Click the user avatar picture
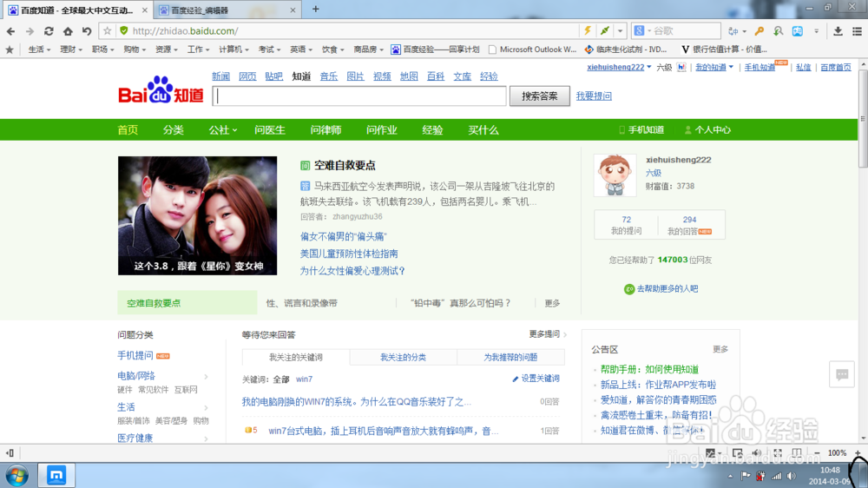Image resolution: width=868 pixels, height=488 pixels. (615, 175)
